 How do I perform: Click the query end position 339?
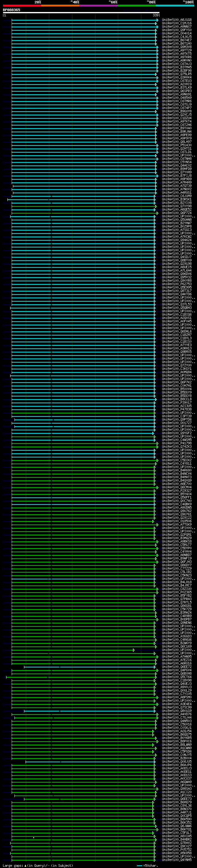155,15
